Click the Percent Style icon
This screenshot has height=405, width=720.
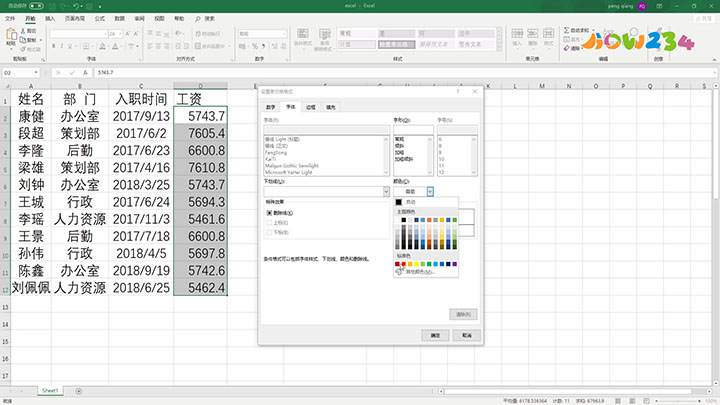pos(255,46)
